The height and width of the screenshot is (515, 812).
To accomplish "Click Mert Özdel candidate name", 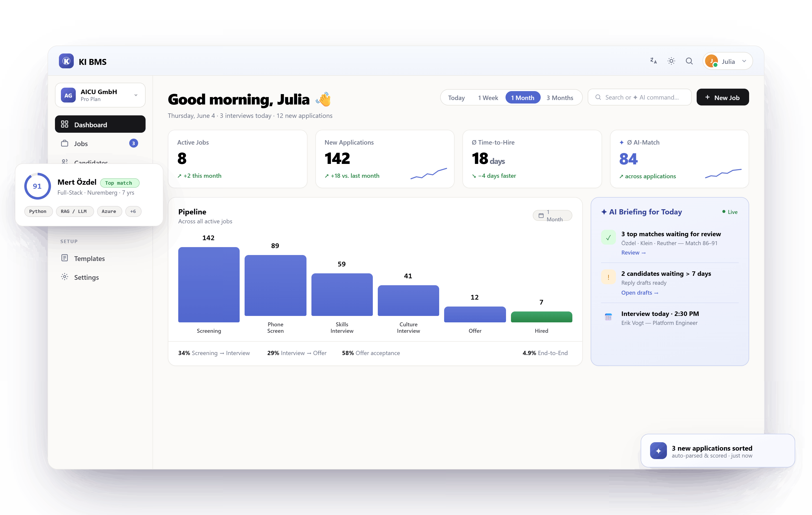I will 77,182.
